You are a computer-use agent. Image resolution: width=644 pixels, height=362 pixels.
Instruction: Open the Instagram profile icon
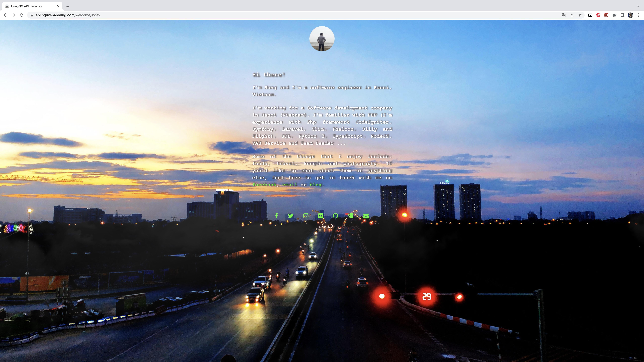pos(306,216)
